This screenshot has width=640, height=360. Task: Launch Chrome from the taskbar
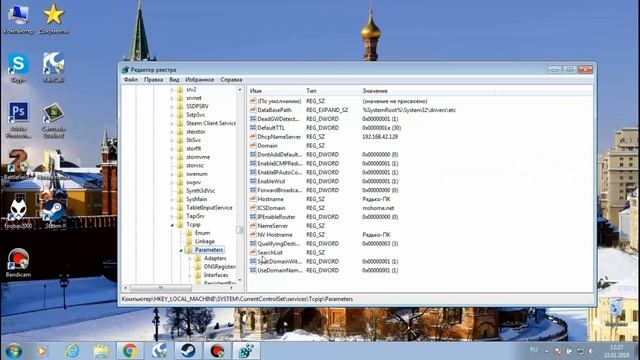[130, 351]
